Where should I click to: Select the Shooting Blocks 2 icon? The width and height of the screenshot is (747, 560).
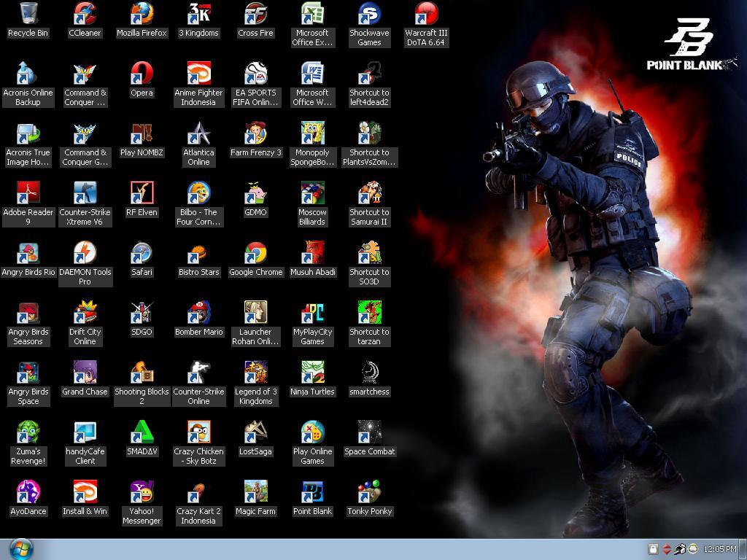(x=142, y=373)
